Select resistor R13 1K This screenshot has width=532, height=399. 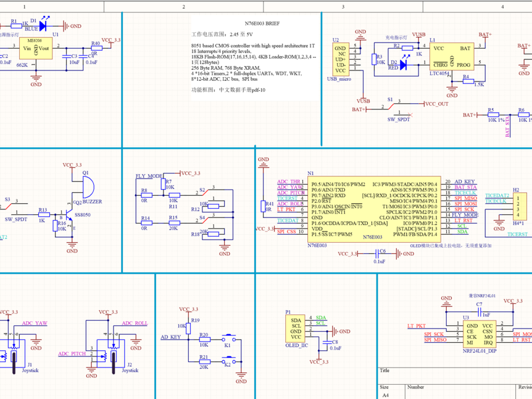coord(44,214)
